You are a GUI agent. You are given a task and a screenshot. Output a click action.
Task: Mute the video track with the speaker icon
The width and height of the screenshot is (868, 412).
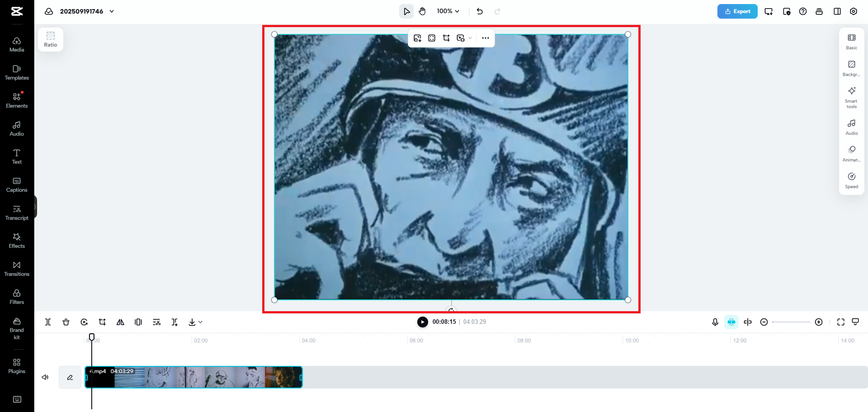pyautogui.click(x=45, y=377)
